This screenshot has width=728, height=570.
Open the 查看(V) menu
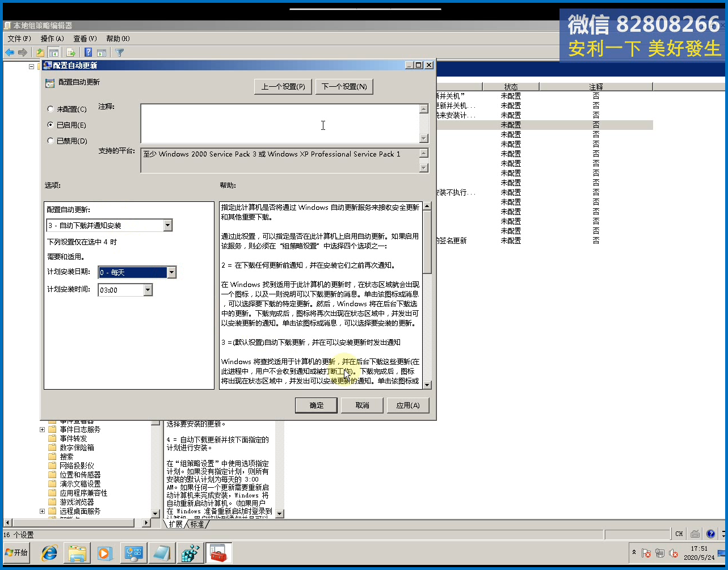(x=85, y=39)
